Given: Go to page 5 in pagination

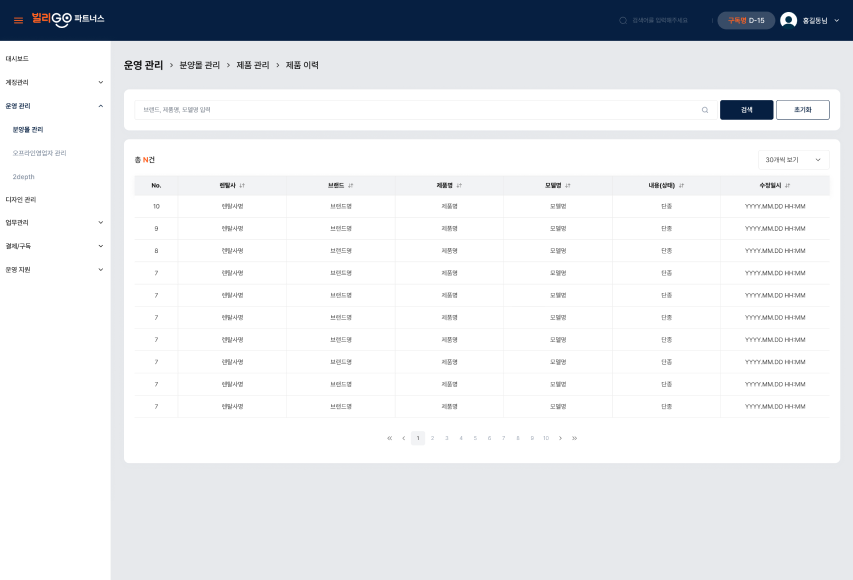Looking at the screenshot, I should [x=475, y=438].
